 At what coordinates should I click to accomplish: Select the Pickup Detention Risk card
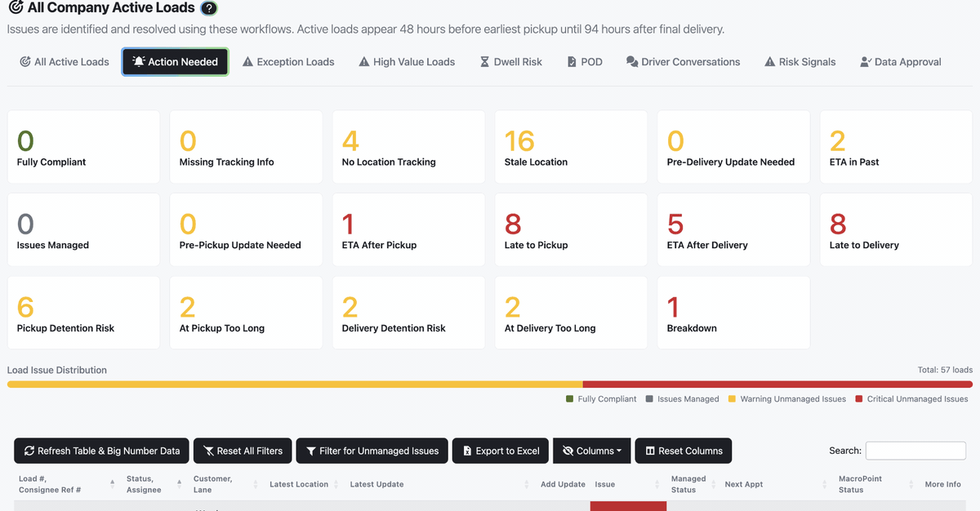[83, 313]
